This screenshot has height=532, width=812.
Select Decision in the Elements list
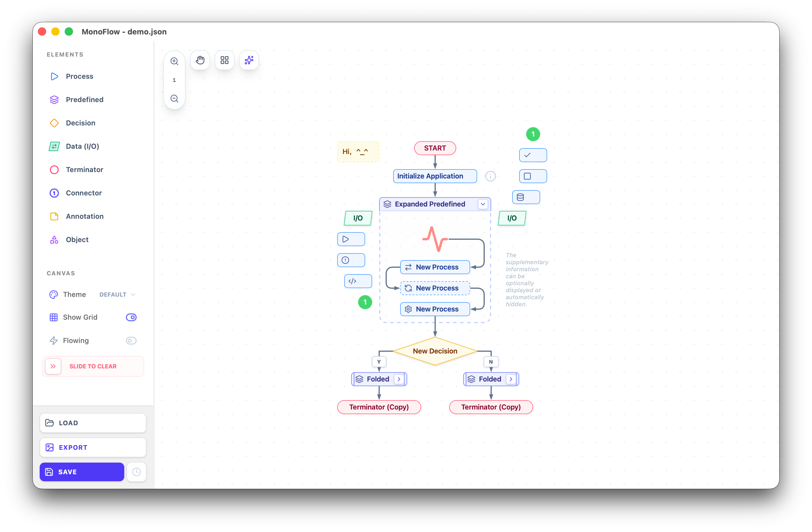tap(80, 123)
